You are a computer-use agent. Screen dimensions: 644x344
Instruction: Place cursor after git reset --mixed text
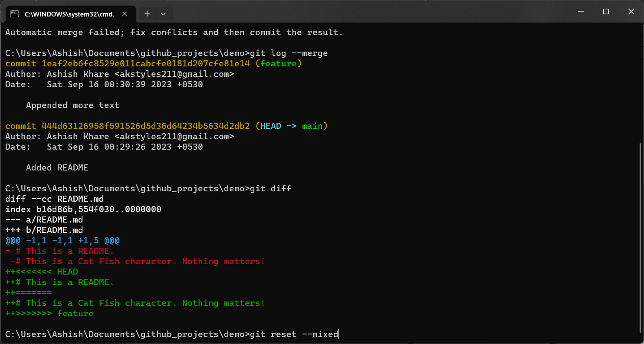[x=339, y=334]
